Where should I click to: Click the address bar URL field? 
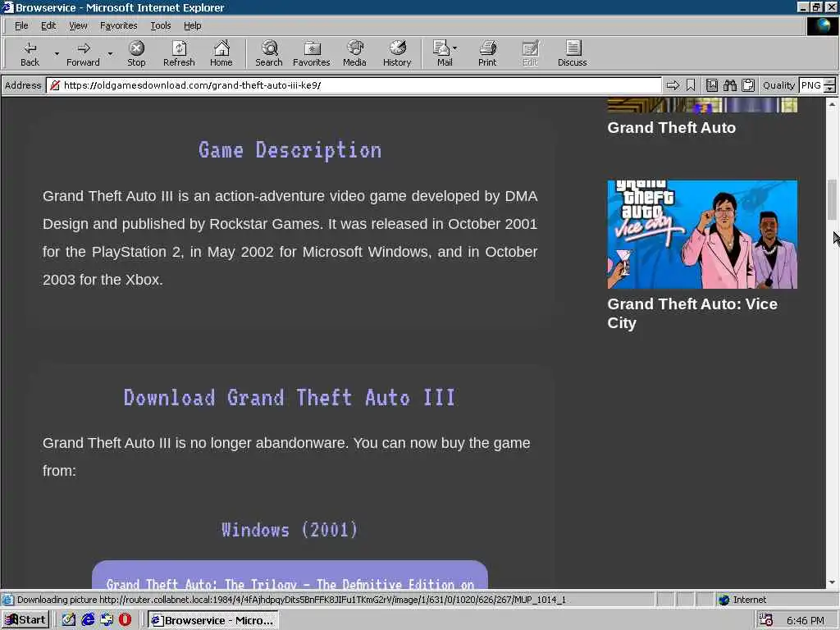(x=354, y=85)
